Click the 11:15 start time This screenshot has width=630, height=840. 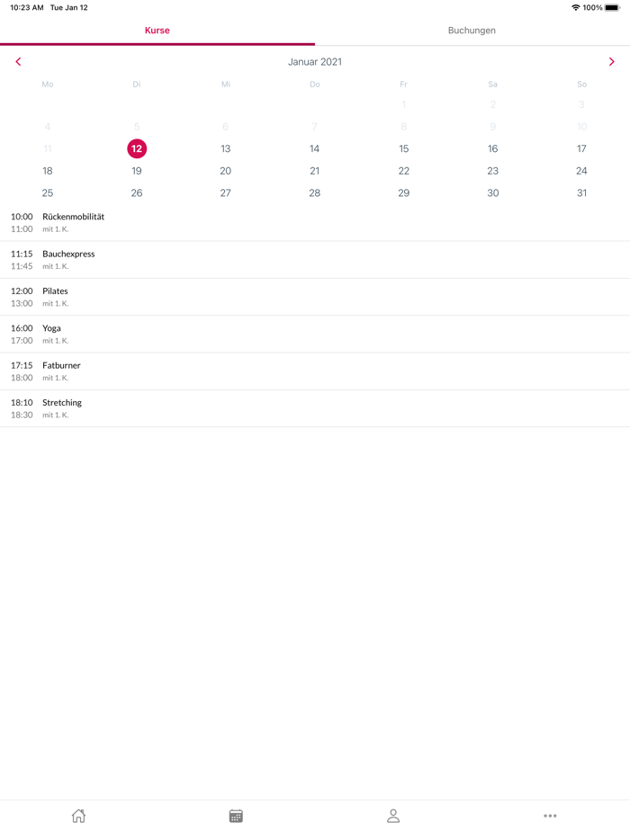[x=22, y=254]
